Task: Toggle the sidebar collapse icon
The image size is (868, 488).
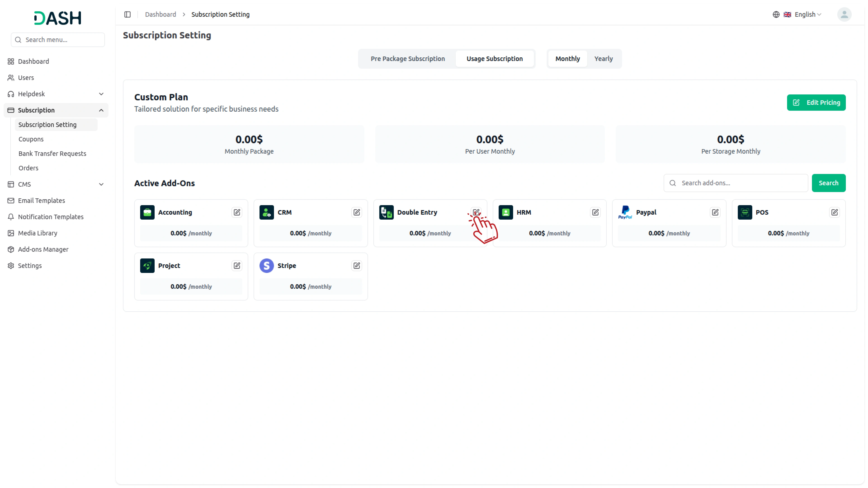Action: click(x=127, y=14)
